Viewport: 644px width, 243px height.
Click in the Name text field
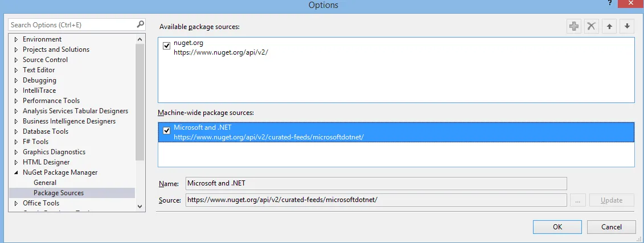[x=376, y=183]
